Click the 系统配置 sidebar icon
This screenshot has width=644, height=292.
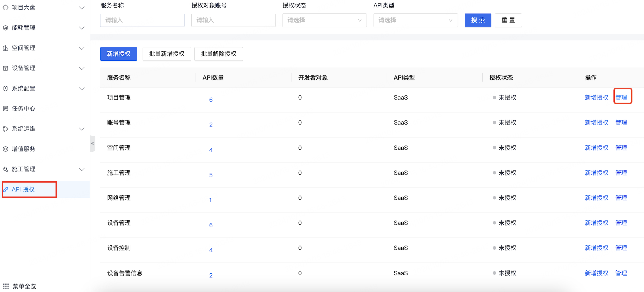click(x=5, y=88)
